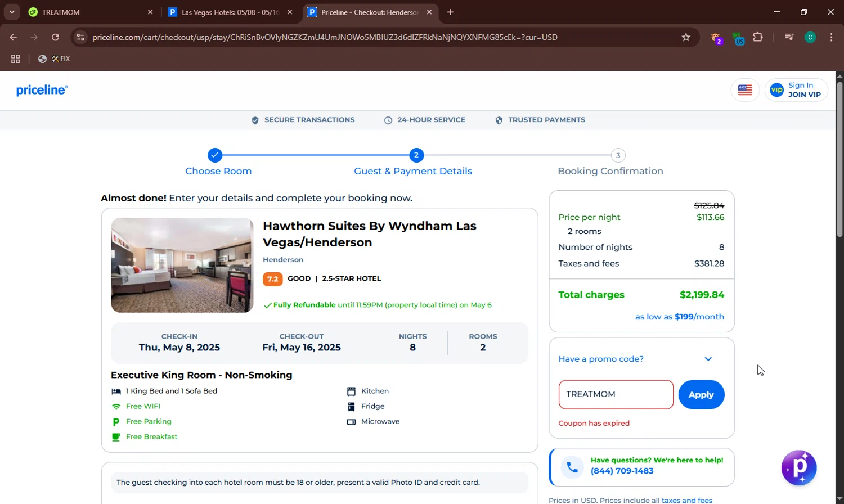Reload the page
Screen dimensions: 844x504
[x=55, y=37]
